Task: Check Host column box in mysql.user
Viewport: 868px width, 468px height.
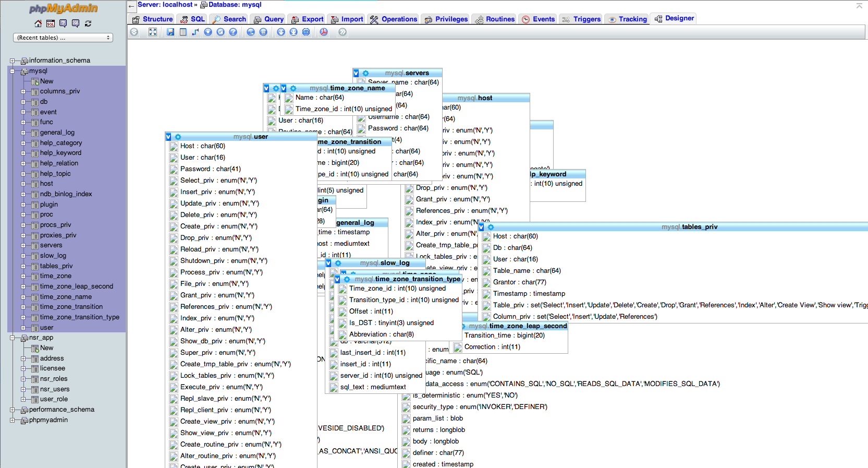Action: 174,147
